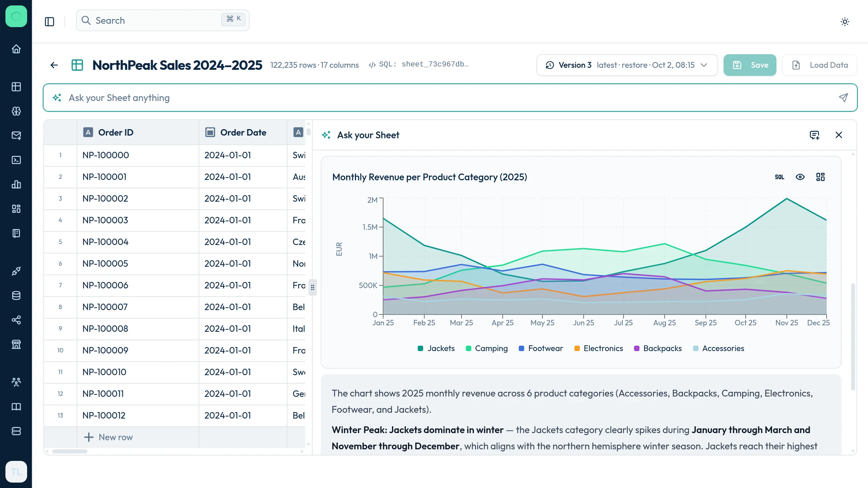The width and height of the screenshot is (868, 488).
Task: Click the NorthPeak Sales 2024–2025 title
Action: pyautogui.click(x=177, y=65)
